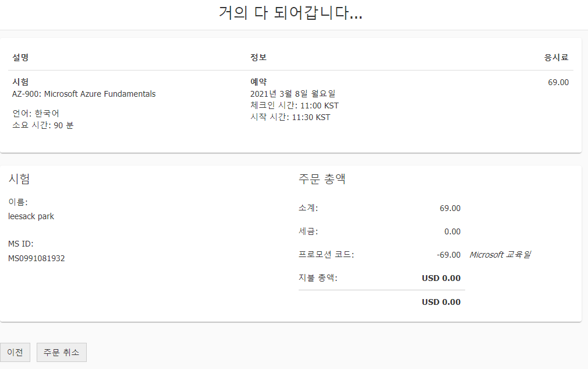Click the 정보 column header
Screen dimensions: 588x369
(258, 58)
